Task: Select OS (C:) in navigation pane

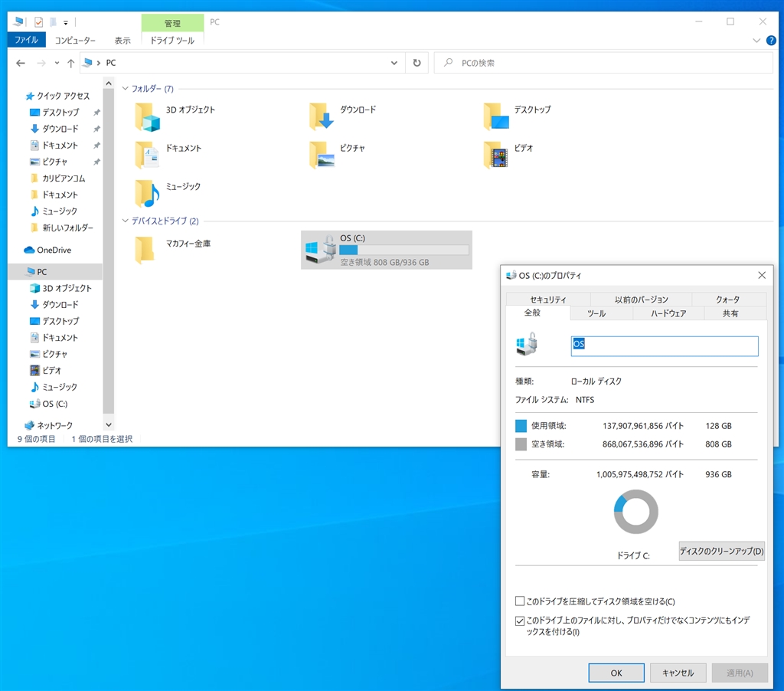Action: (49, 404)
